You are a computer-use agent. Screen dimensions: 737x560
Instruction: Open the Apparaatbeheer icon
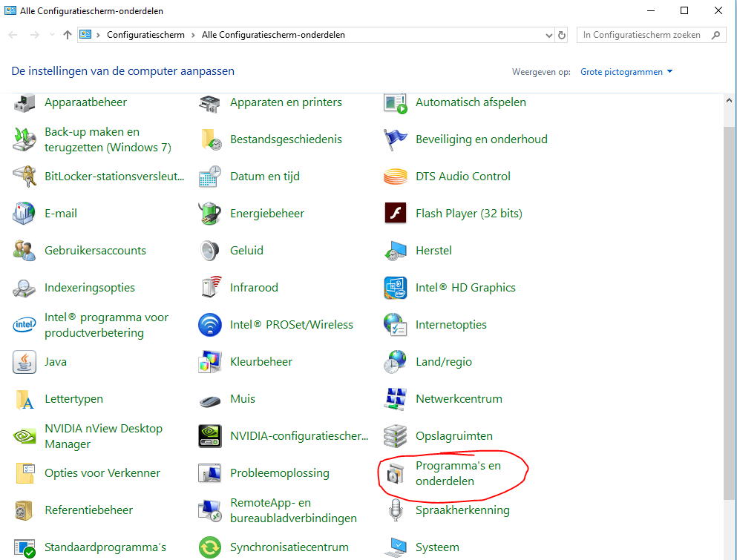tap(24, 102)
